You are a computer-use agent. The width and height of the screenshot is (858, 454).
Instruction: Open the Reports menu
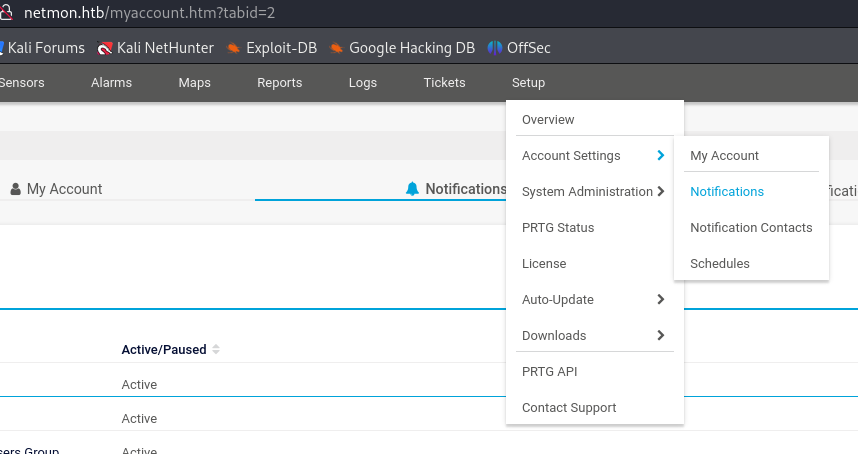[x=280, y=83]
